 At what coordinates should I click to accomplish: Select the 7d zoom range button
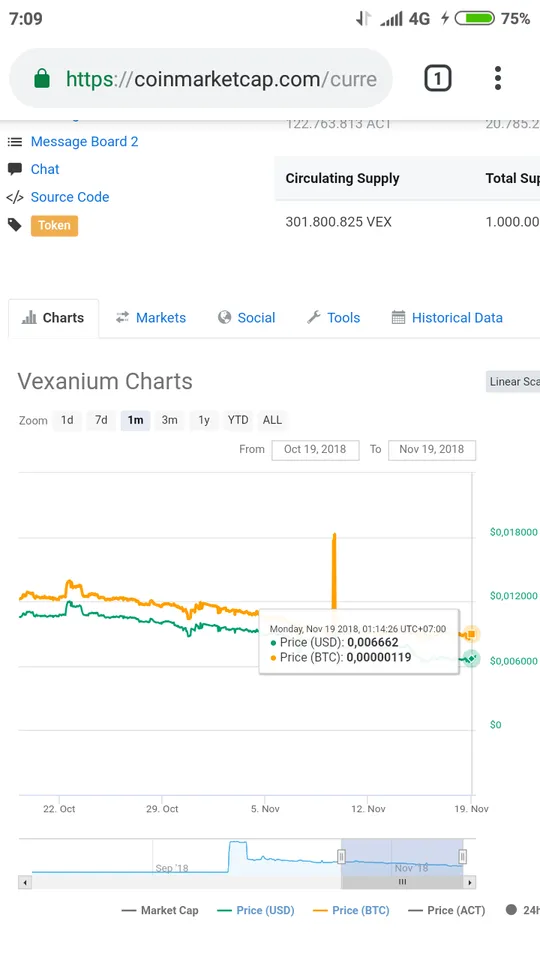(101, 420)
